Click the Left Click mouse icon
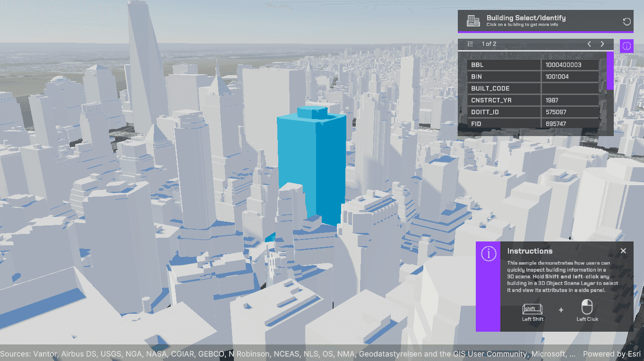Screen dimensions: 644x361 coord(587,308)
